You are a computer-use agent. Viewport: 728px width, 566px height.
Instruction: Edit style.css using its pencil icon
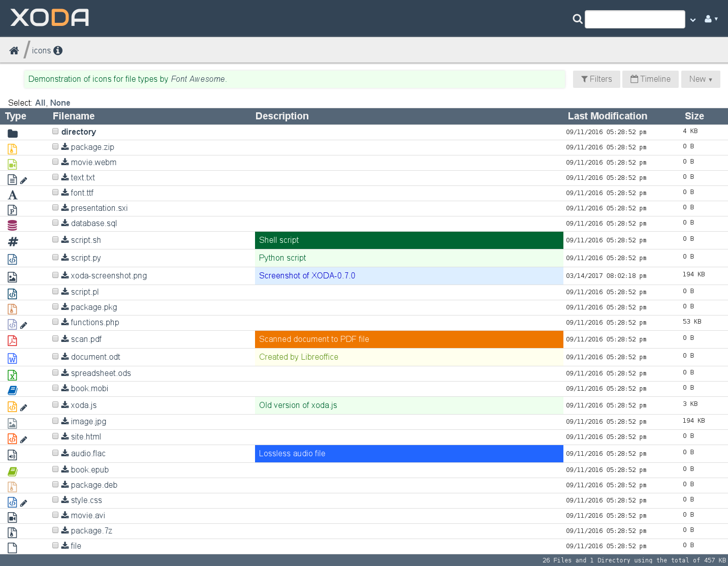tap(23, 502)
